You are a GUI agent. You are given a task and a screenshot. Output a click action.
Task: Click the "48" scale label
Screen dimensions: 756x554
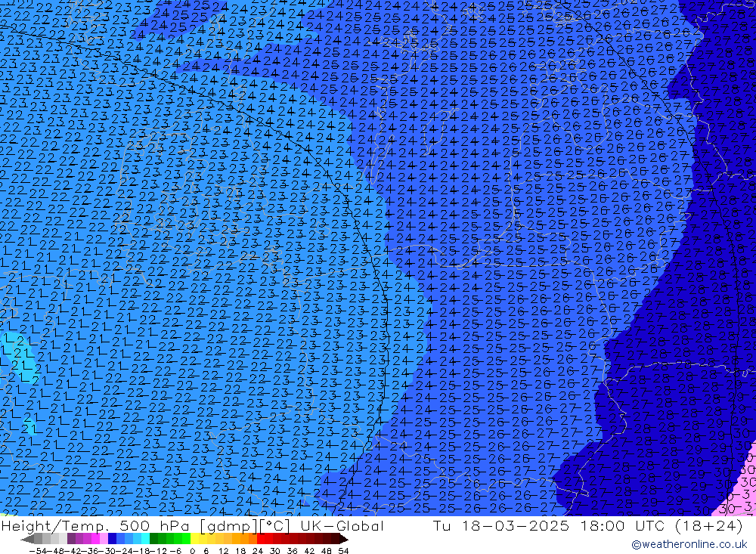coord(327,551)
